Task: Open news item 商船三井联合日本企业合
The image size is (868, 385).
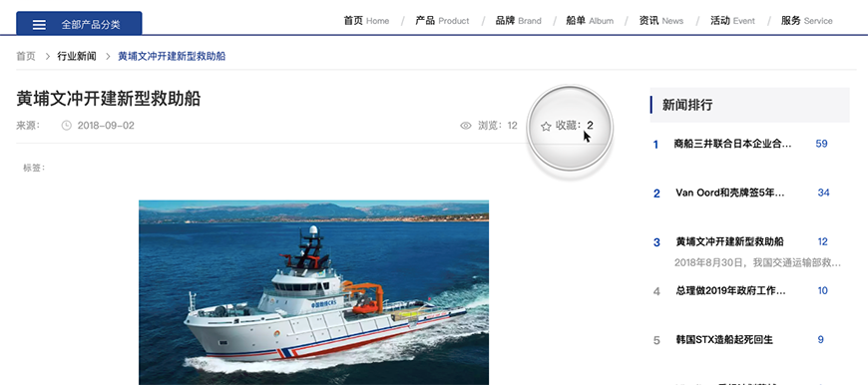Action: point(732,144)
